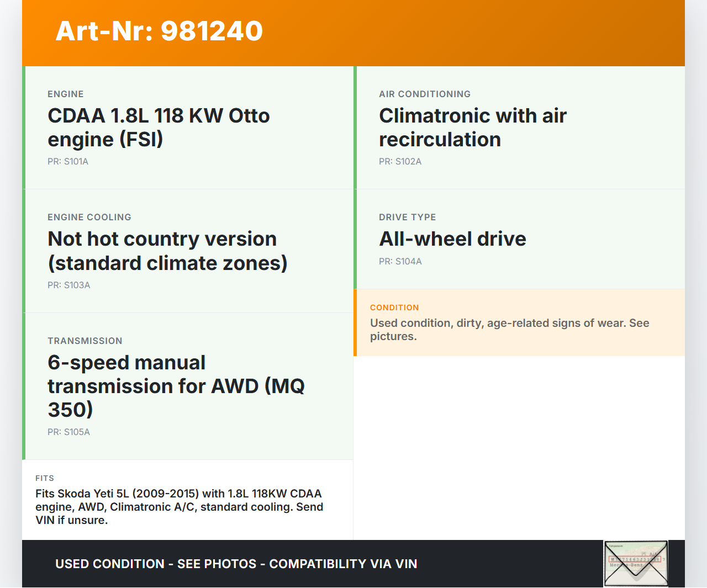Click the orange CONDITION label
The image size is (707, 588).
tap(394, 308)
